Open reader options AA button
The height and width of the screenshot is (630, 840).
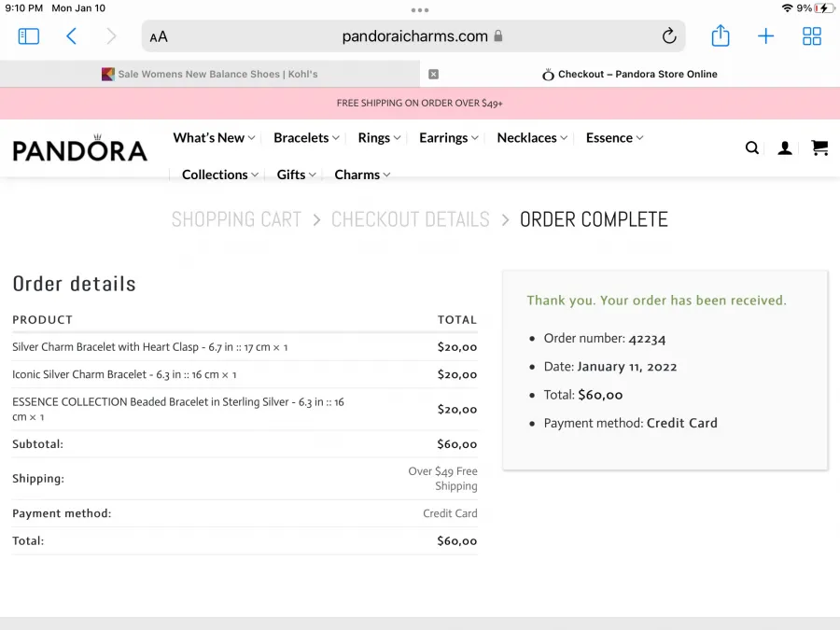click(159, 37)
